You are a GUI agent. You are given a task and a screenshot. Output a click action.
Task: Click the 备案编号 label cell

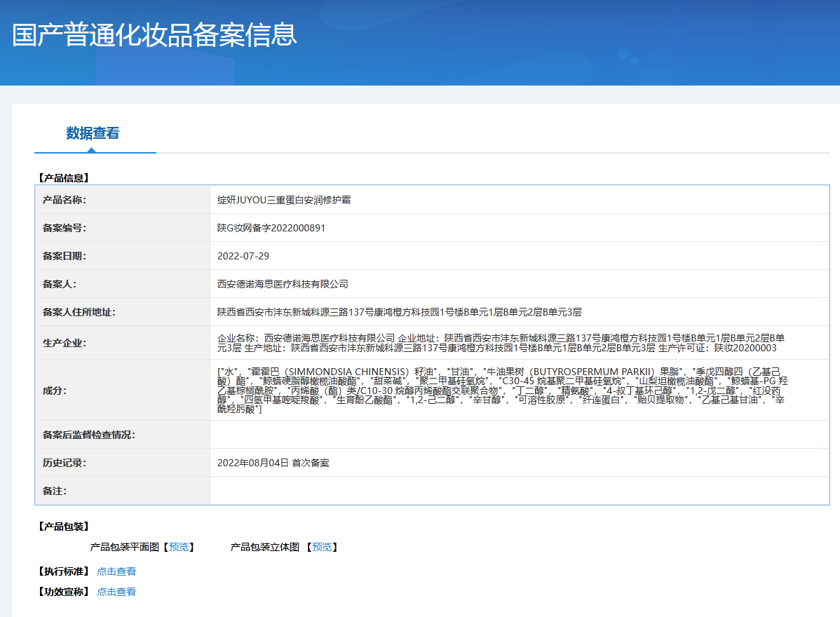coord(65,228)
